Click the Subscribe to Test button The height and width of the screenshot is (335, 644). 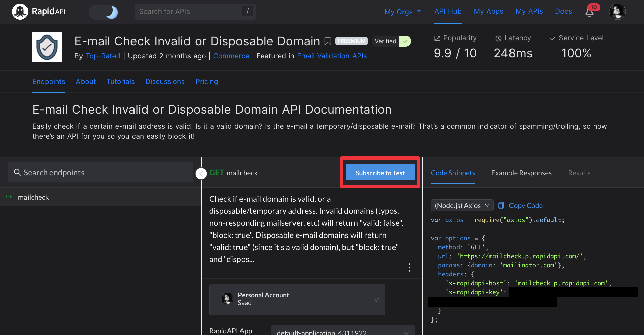coord(380,173)
